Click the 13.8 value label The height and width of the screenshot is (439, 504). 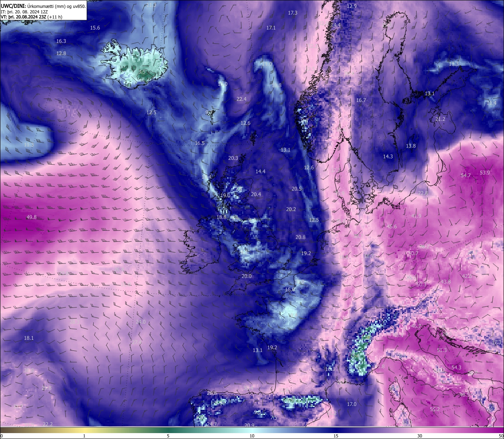click(411, 146)
